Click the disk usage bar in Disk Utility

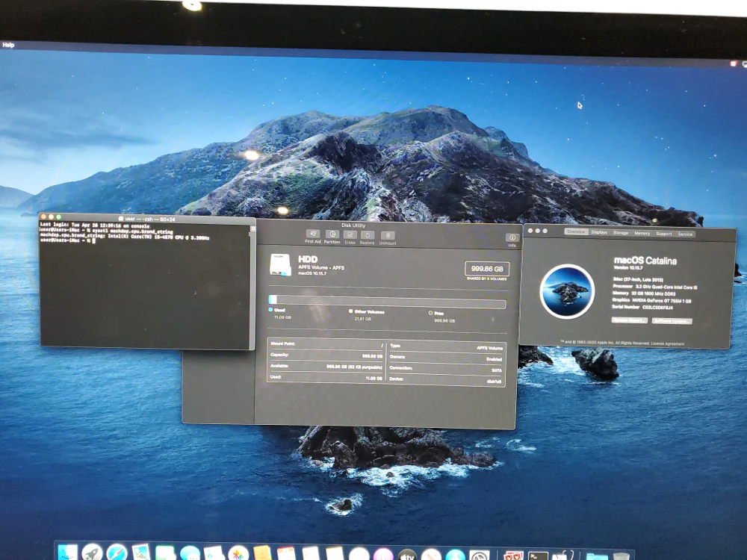coord(387,301)
